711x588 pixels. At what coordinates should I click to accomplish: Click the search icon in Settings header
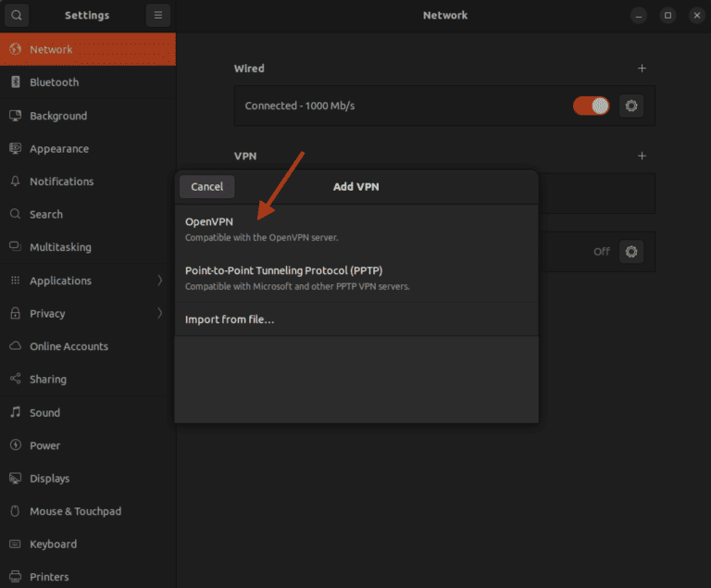17,16
